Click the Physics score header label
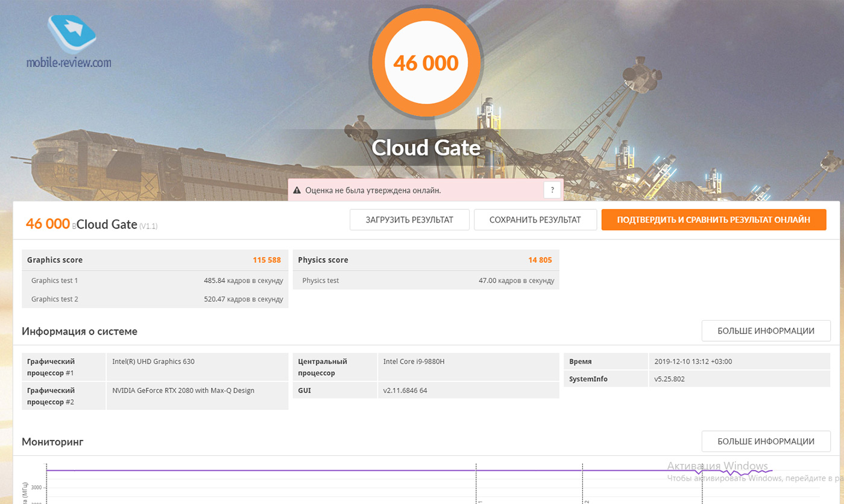 [x=323, y=260]
